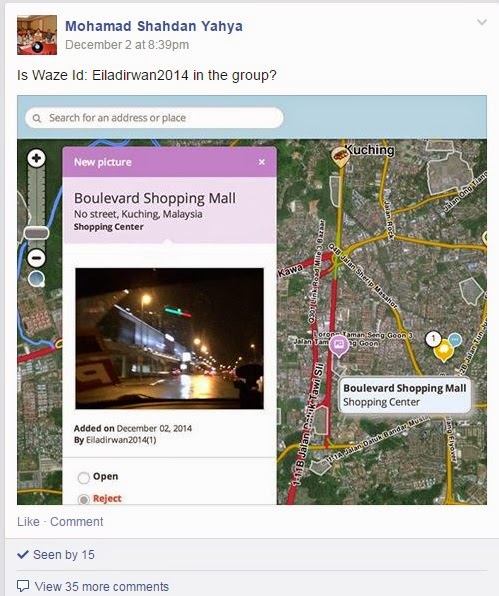This screenshot has height=596, width=499.
Task: Click the search magnifier icon
Action: [37, 118]
